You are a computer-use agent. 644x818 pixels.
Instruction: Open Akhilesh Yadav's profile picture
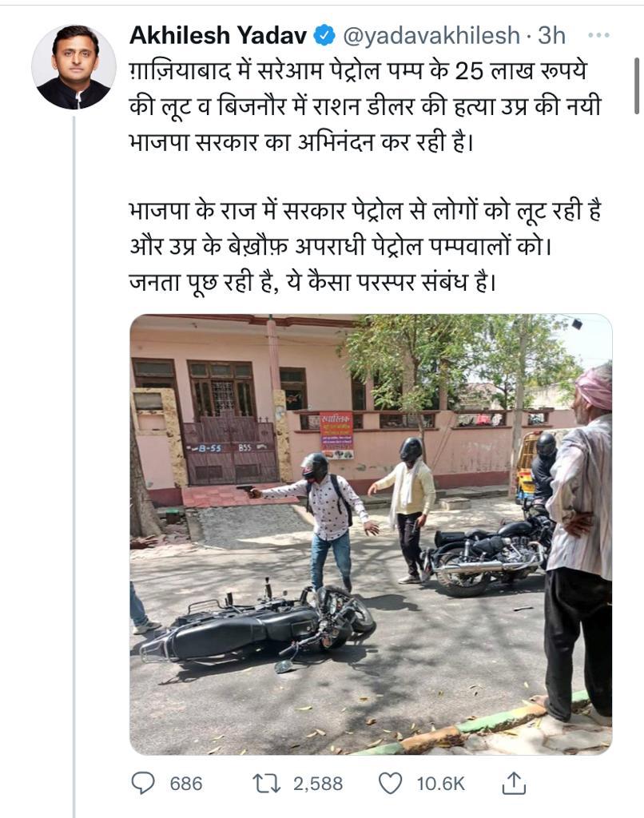pos(74,67)
